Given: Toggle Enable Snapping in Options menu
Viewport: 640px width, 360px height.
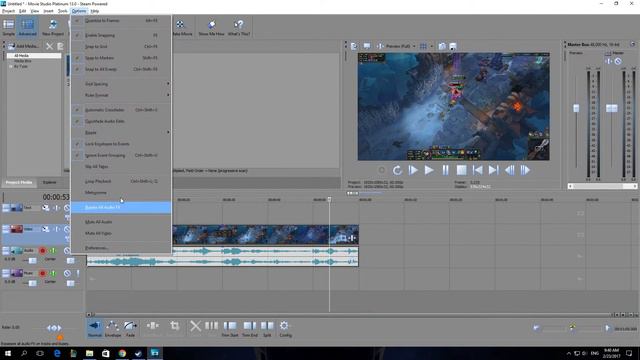Looking at the screenshot, I should coord(121,35).
